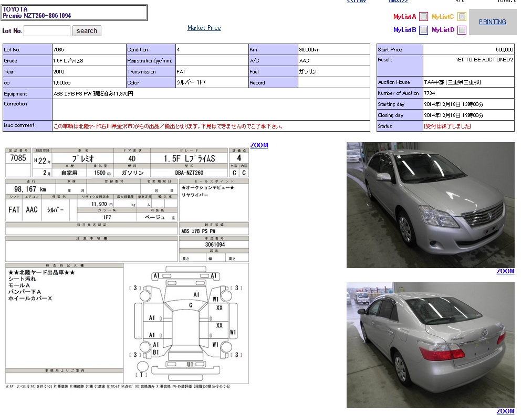
Task: Open the front view car photo
Action: 430,205
